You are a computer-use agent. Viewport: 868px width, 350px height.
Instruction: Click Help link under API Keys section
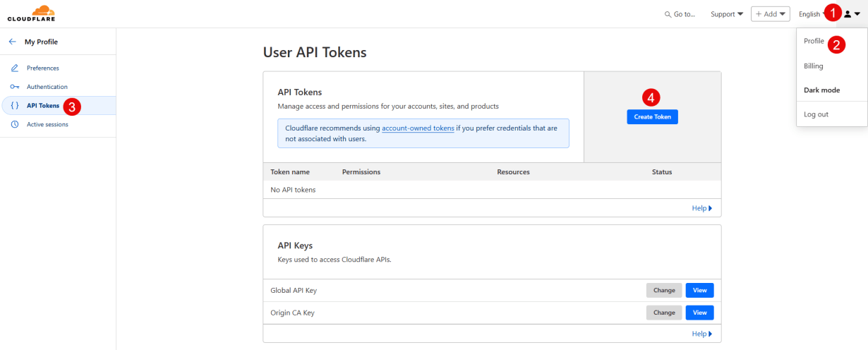coord(702,334)
